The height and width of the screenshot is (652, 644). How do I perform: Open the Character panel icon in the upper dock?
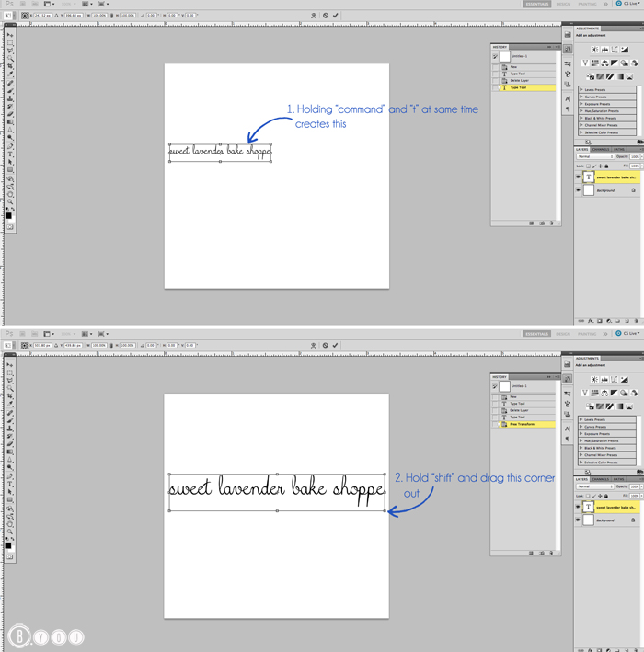pos(568,99)
